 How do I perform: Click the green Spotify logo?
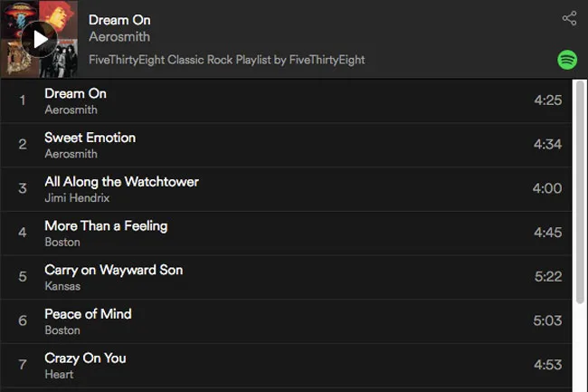(x=567, y=60)
